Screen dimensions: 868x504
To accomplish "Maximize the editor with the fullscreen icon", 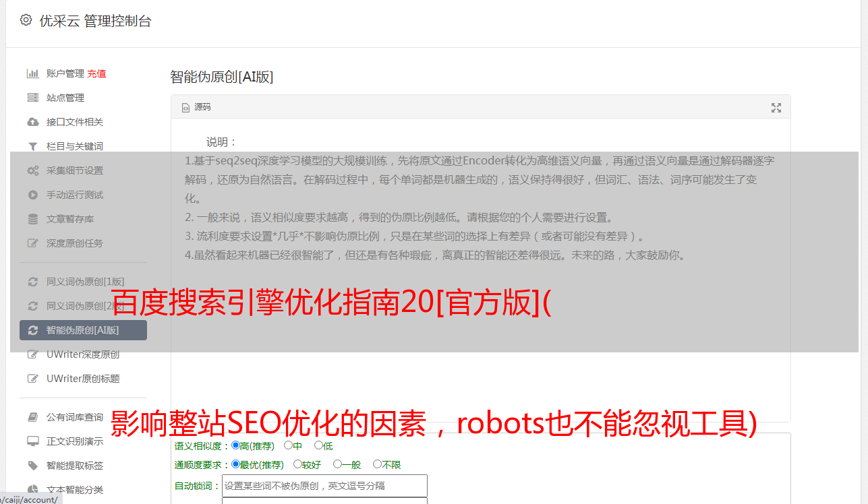I will click(x=776, y=108).
